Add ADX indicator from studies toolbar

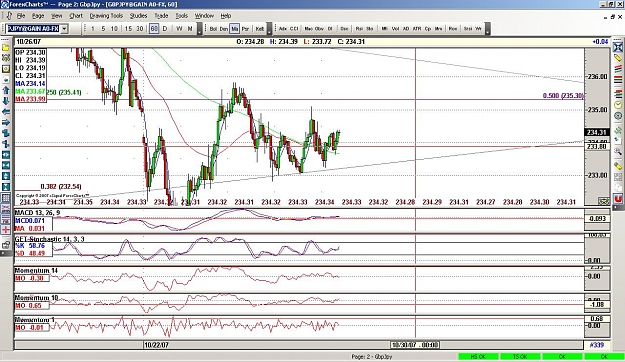283,29
